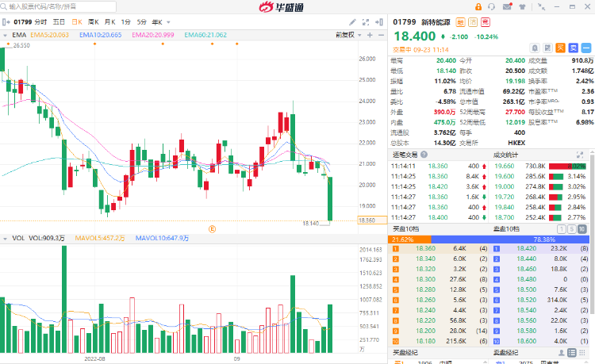Select the 5 depth level toggle
595x364 pixels.
[572, 228]
